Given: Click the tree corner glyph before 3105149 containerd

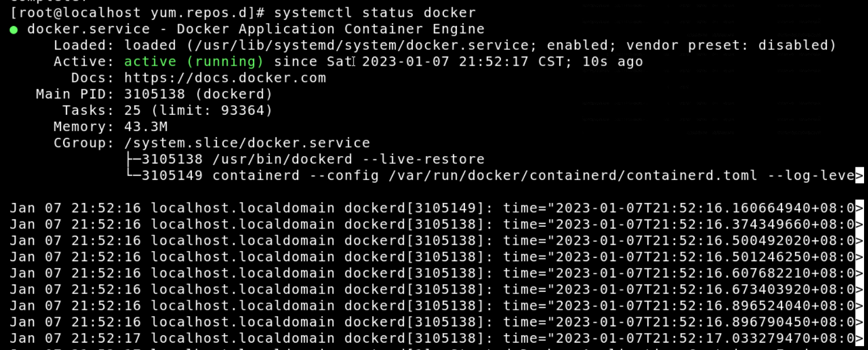Looking at the screenshot, I should pyautogui.click(x=133, y=176).
